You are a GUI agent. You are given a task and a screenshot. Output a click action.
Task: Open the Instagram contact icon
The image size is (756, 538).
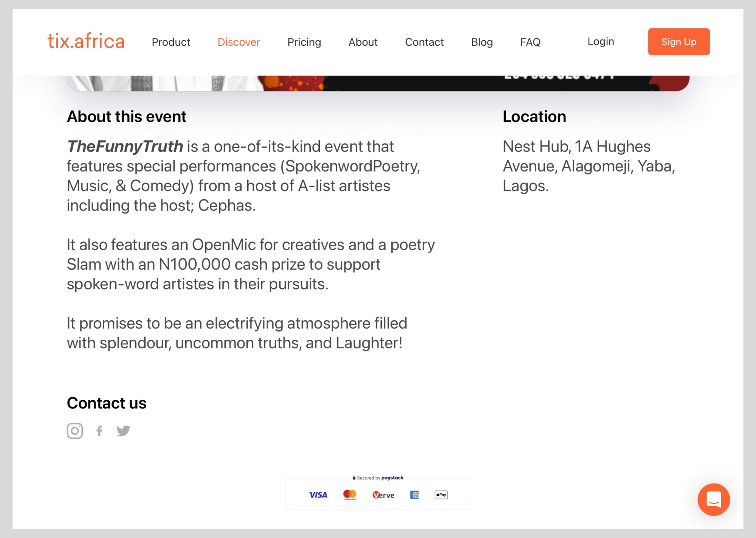point(74,431)
